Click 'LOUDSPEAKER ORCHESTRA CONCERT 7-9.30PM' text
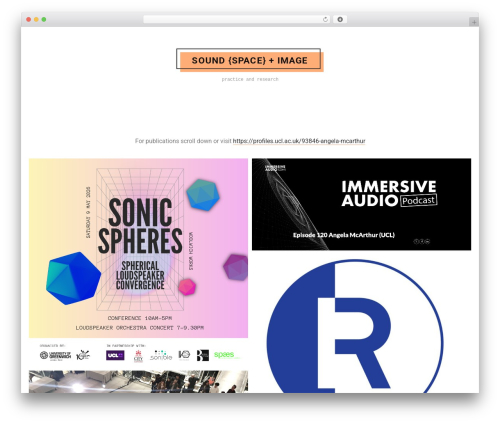Image resolution: width=500 pixels, height=423 pixels. pos(140,328)
